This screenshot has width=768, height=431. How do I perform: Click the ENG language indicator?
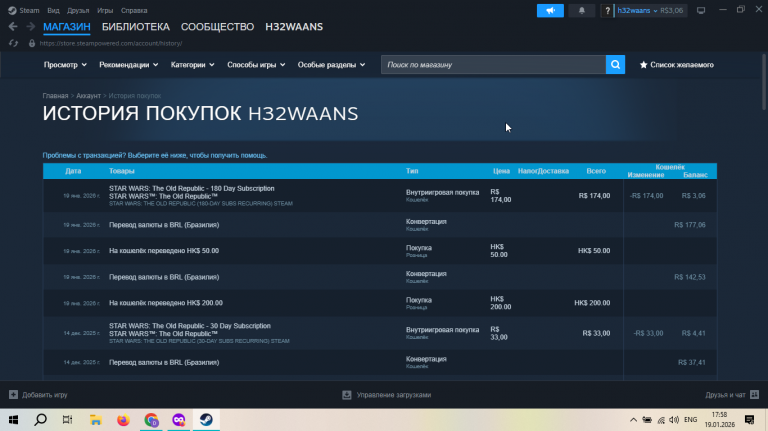point(691,420)
